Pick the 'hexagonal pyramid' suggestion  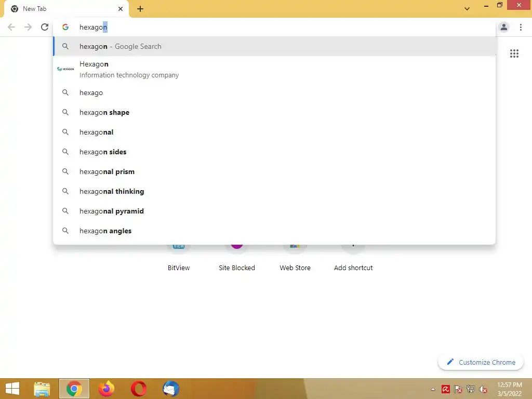tap(274, 211)
